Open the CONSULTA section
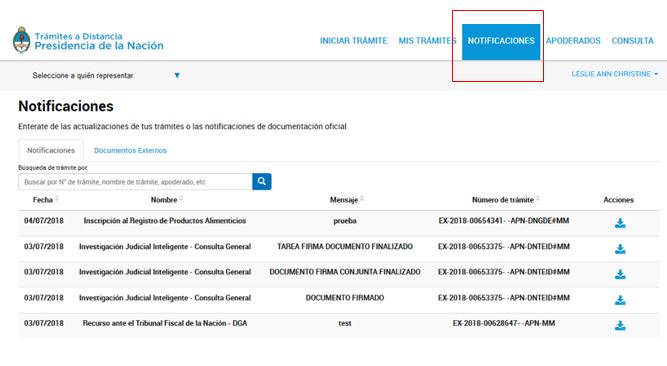This screenshot has width=667, height=366. [632, 41]
